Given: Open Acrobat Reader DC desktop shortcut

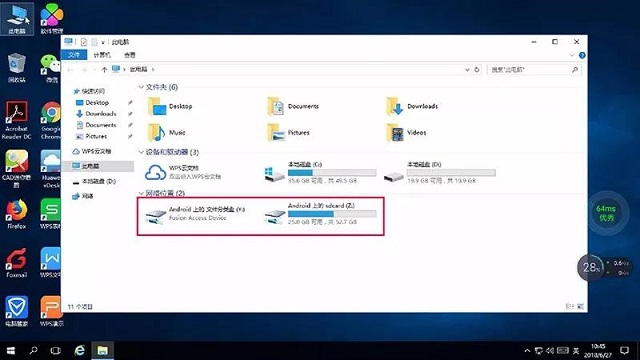Looking at the screenshot, I should pyautogui.click(x=16, y=120).
